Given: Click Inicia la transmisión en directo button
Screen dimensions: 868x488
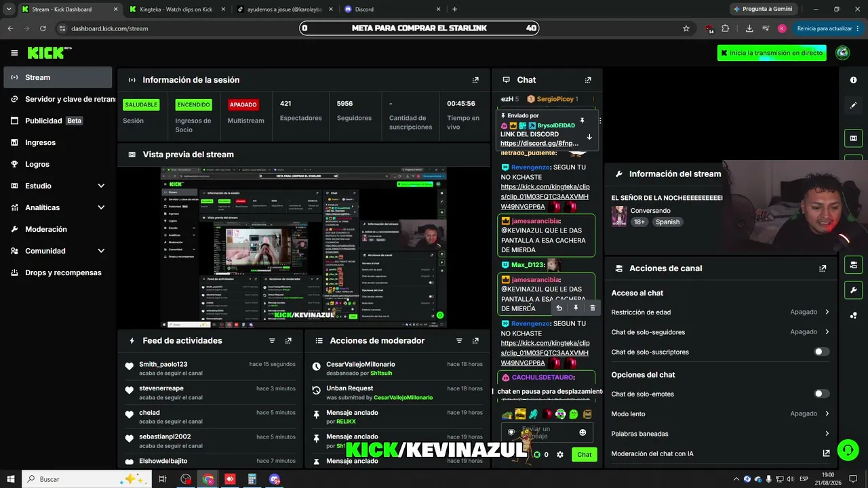Looking at the screenshot, I should coord(772,53).
